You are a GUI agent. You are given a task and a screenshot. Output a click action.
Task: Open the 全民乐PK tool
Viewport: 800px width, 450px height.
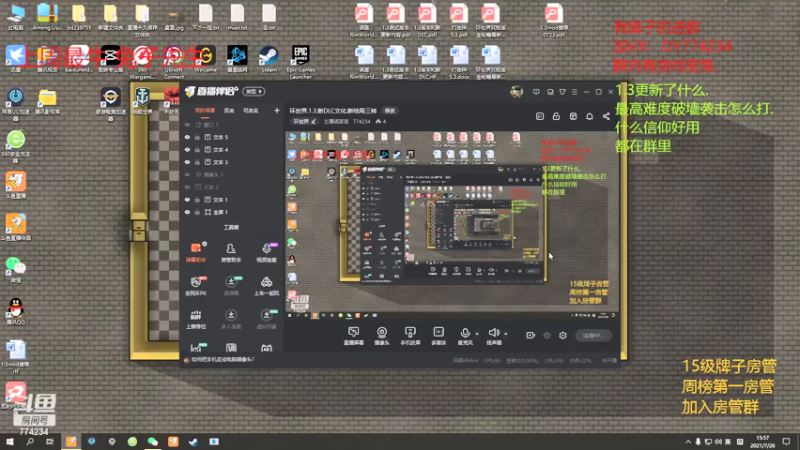(195, 286)
